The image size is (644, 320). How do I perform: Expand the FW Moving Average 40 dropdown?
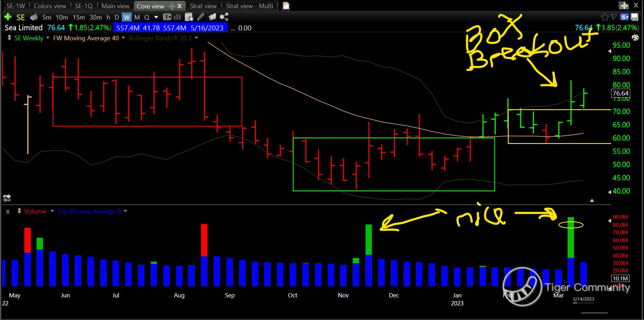(123, 38)
